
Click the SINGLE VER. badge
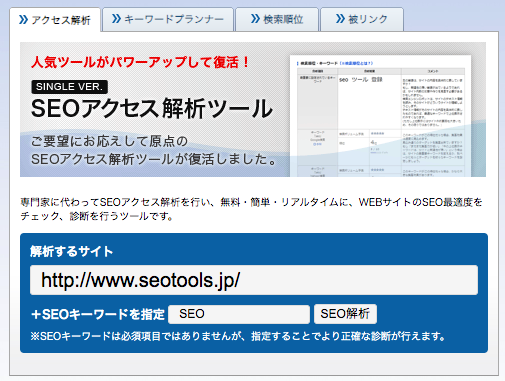click(x=69, y=87)
